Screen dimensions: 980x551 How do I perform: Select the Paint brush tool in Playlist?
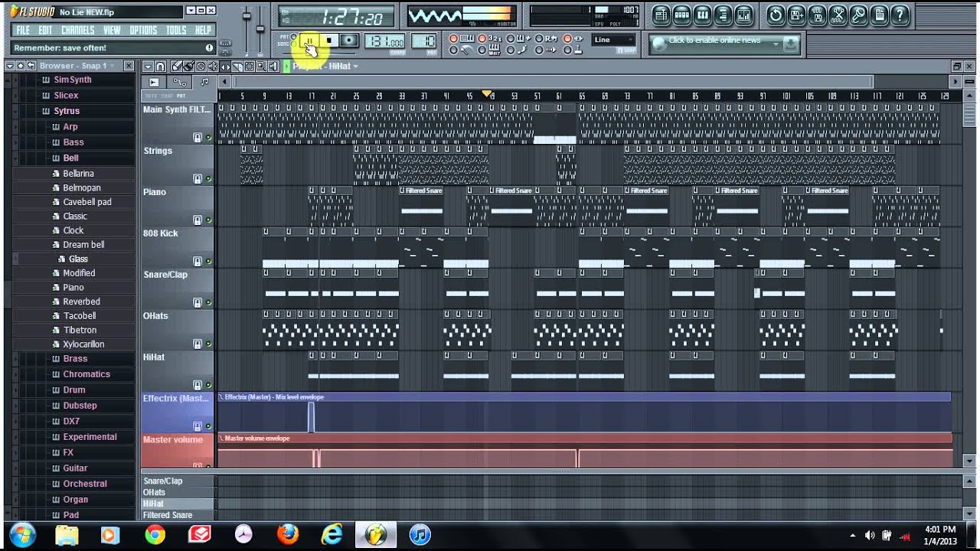tap(188, 67)
